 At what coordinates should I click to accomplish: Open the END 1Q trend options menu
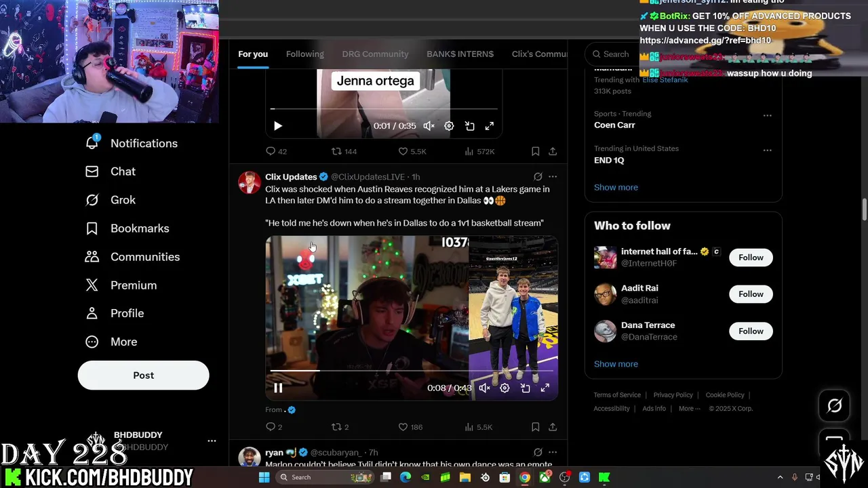pyautogui.click(x=767, y=150)
